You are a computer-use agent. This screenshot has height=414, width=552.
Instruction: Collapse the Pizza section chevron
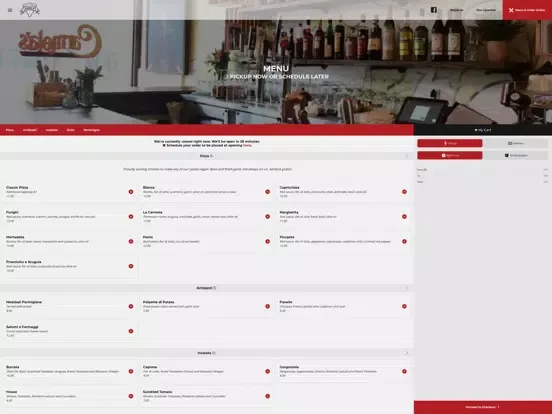click(x=407, y=156)
